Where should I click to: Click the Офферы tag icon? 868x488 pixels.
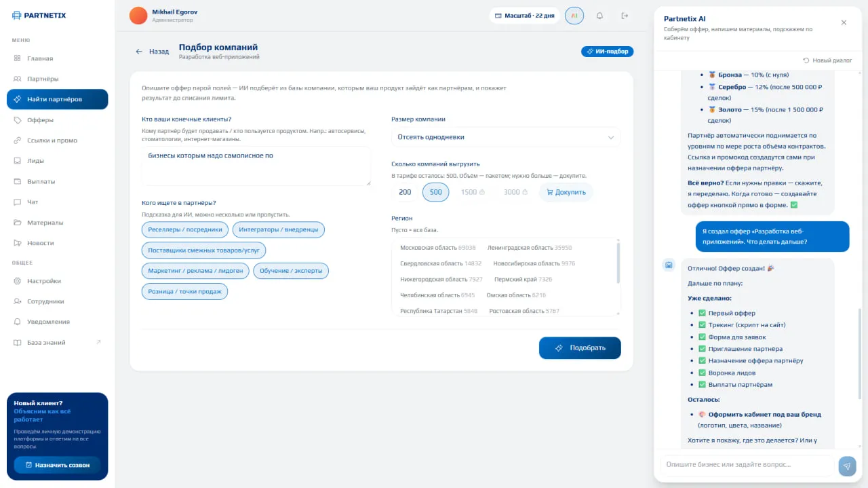18,120
